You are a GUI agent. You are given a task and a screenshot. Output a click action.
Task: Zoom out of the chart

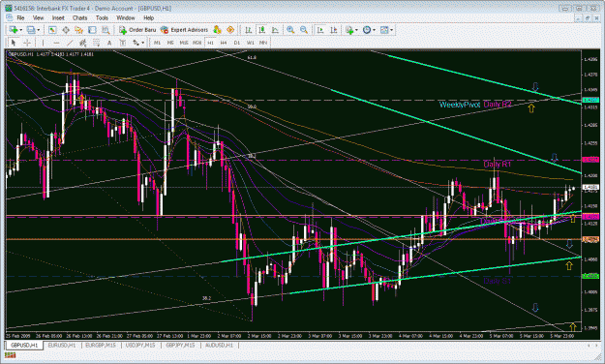304,30
